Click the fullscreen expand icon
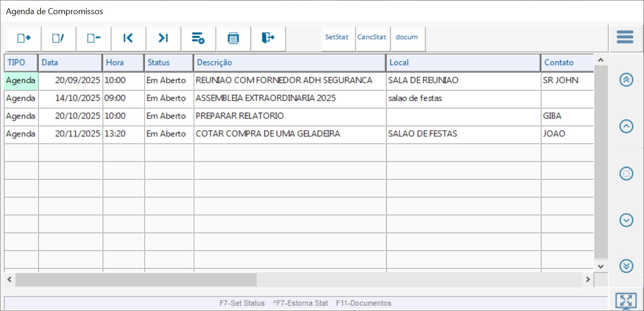 point(626,300)
